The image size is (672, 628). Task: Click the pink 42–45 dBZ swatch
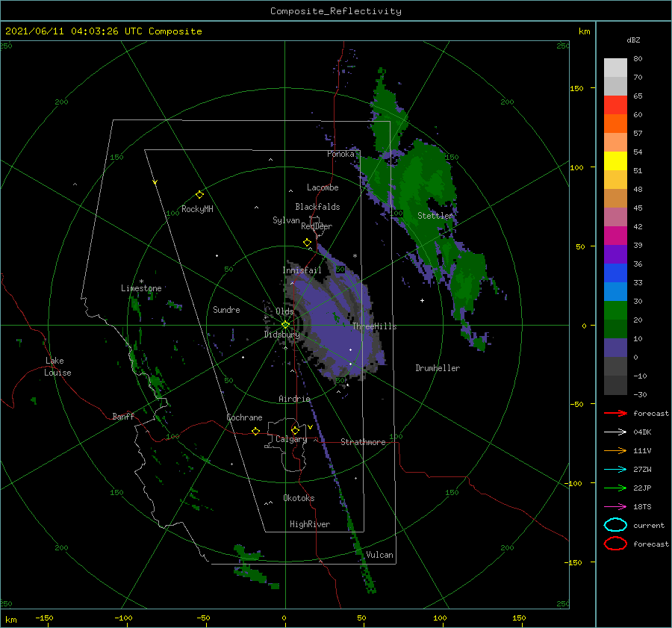(615, 217)
